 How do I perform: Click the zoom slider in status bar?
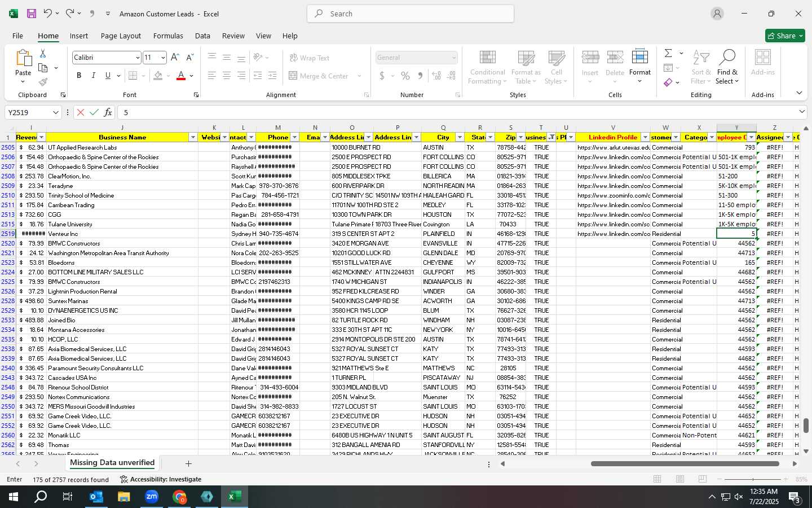coord(753,479)
